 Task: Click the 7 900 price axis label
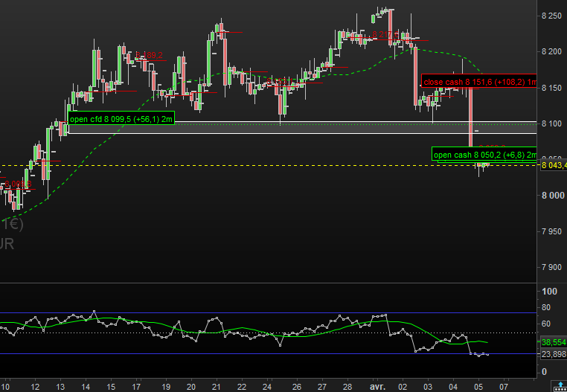pos(551,267)
